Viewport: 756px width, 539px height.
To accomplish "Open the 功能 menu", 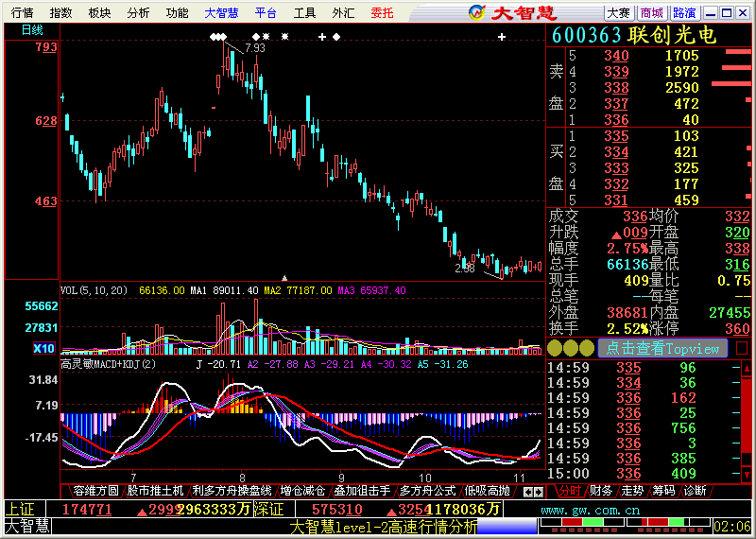I will click(x=177, y=13).
